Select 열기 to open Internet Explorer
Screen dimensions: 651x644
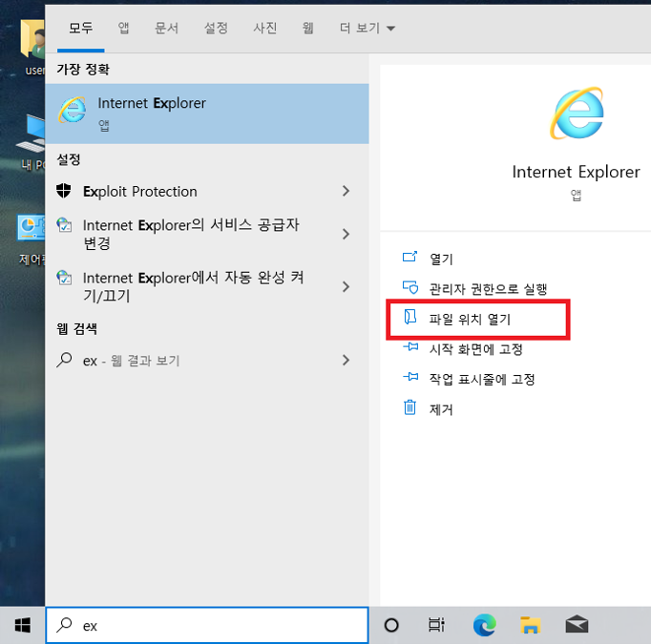pyautogui.click(x=441, y=259)
